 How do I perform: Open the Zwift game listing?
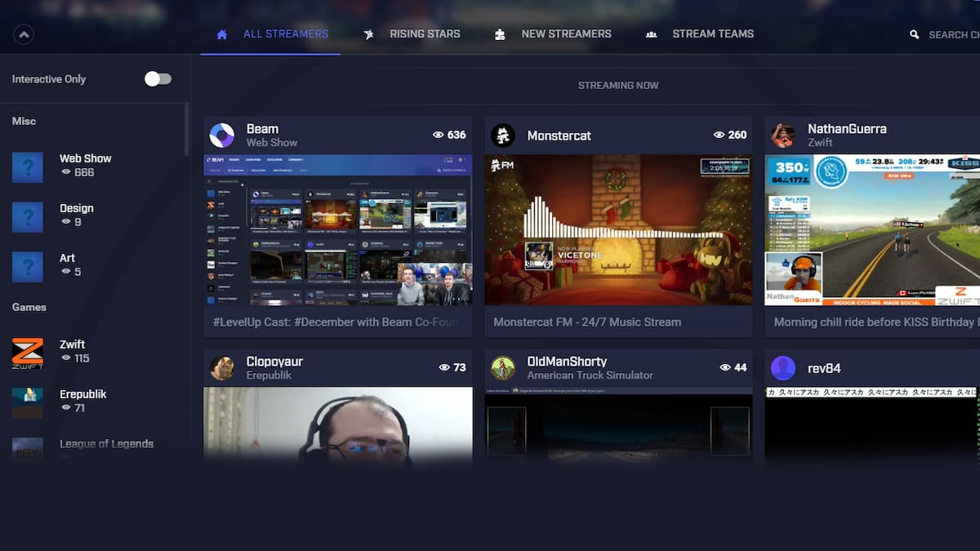(95, 352)
